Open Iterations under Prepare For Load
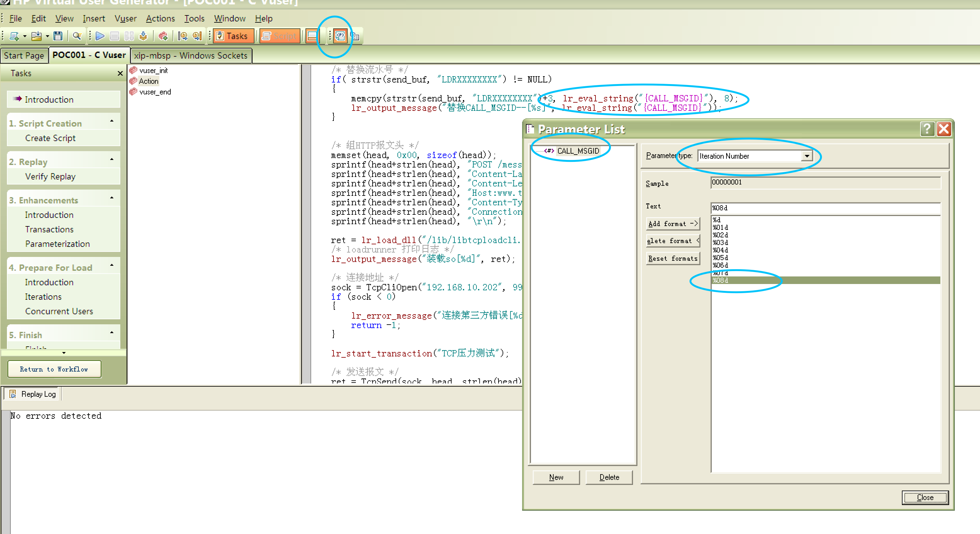 43,297
